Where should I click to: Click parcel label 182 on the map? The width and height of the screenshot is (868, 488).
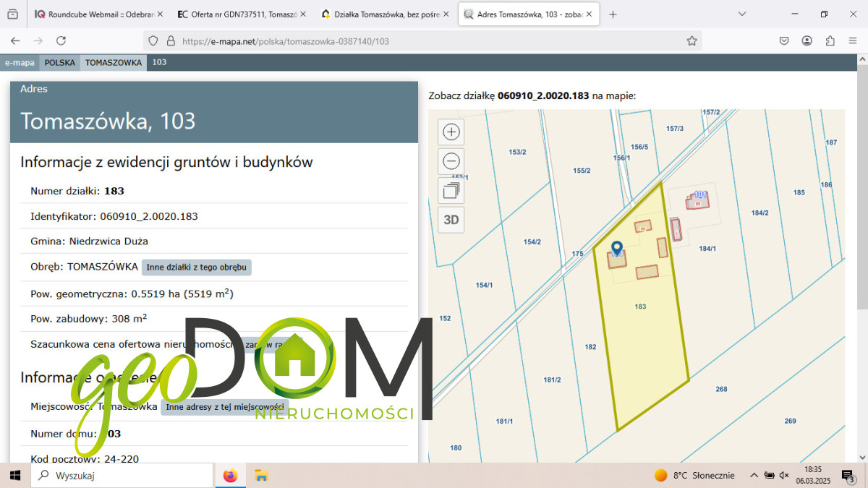tap(590, 347)
